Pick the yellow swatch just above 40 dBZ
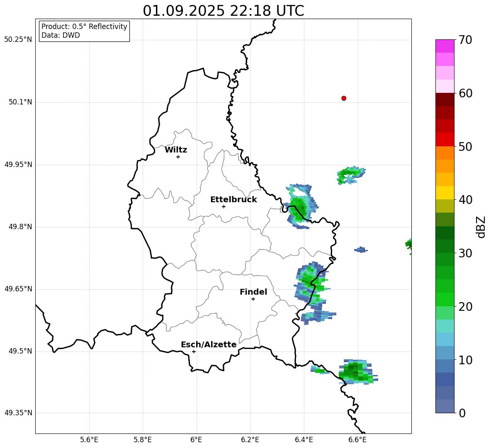 coord(445,193)
